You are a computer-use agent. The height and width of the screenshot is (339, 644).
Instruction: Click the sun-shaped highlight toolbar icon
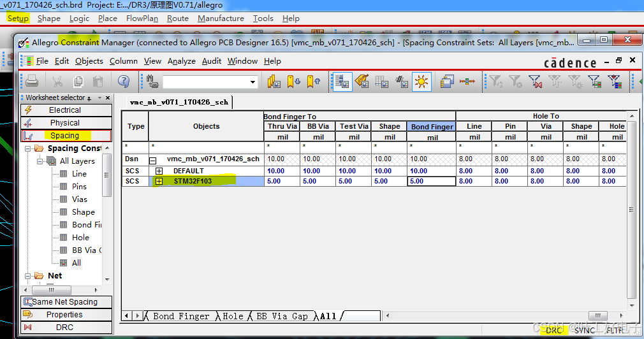click(x=421, y=82)
